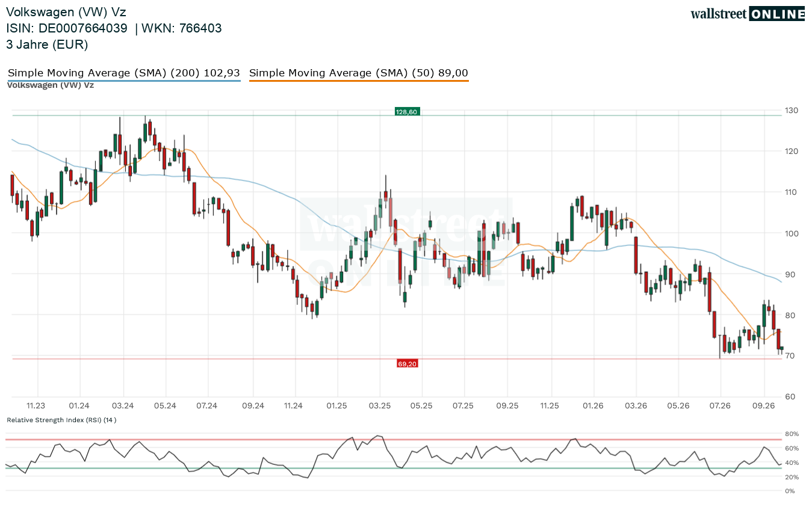The image size is (812, 507).
Task: Click the WKN: 766403 text
Action: 182,28
